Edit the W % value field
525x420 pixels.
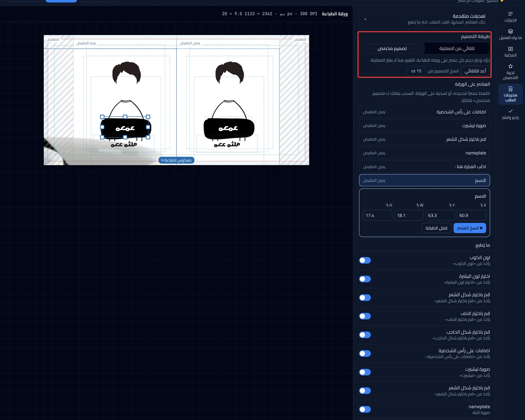(x=409, y=215)
